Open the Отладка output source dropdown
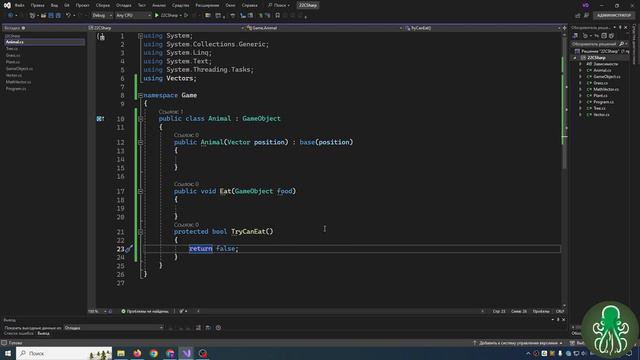 pos(113,328)
